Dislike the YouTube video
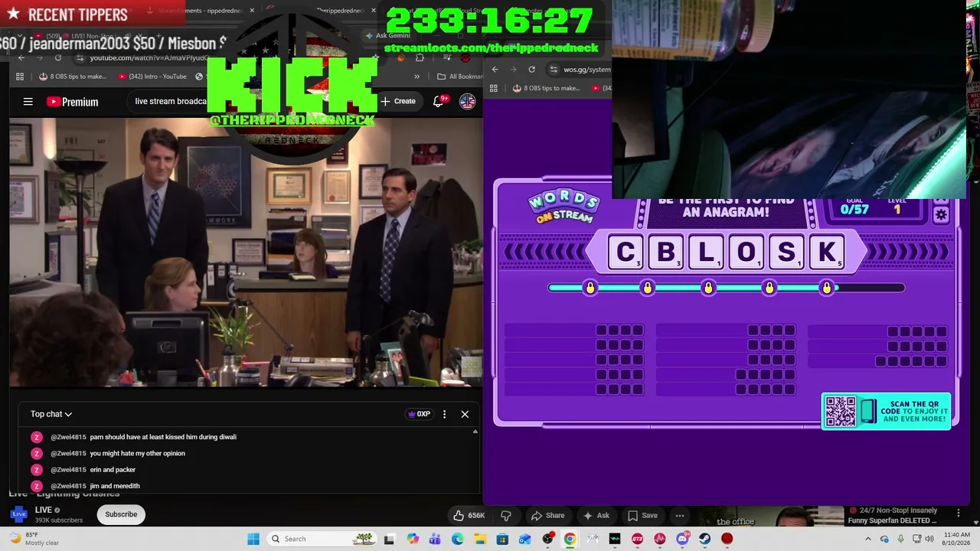The width and height of the screenshot is (980, 551). (505, 515)
